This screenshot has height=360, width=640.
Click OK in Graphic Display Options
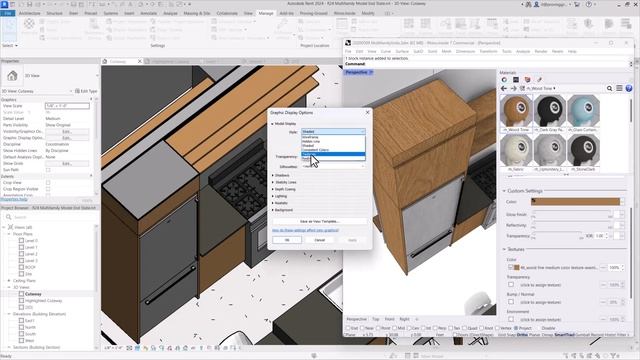click(x=287, y=240)
